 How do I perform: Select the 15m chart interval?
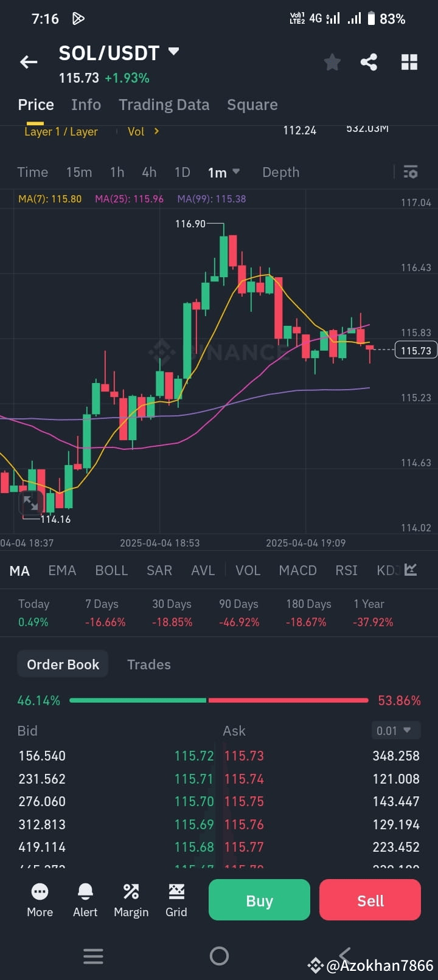tap(79, 172)
